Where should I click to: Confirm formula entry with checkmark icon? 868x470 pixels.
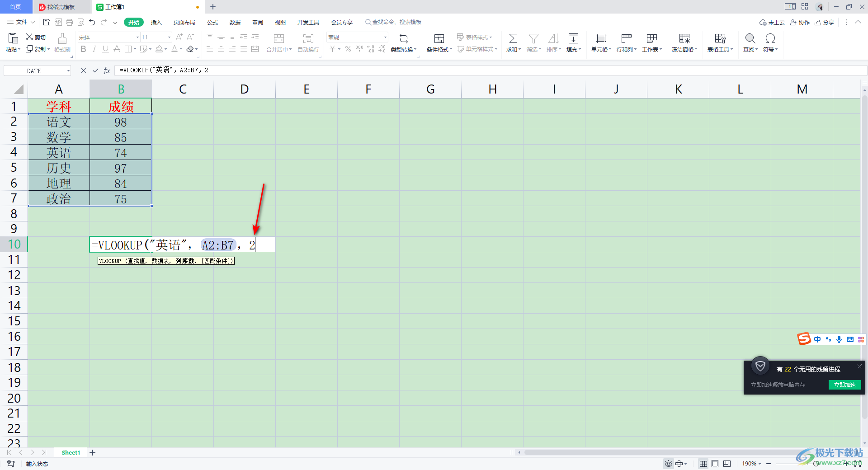click(95, 70)
